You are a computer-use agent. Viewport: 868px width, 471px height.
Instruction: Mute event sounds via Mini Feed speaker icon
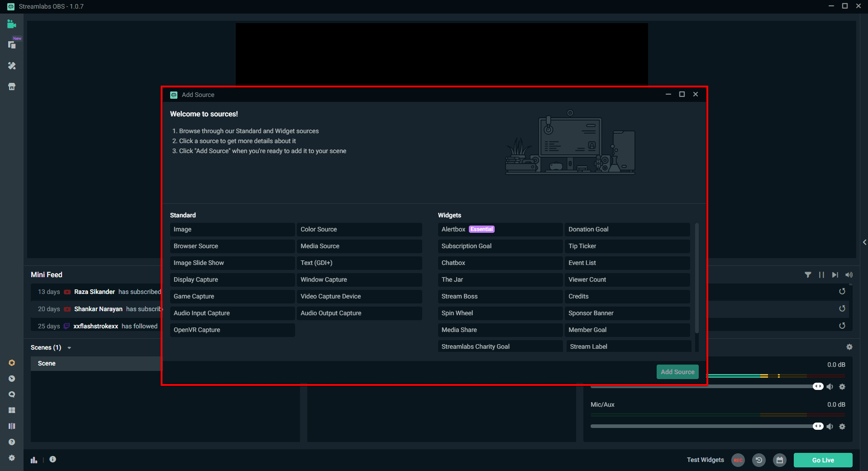[849, 275]
